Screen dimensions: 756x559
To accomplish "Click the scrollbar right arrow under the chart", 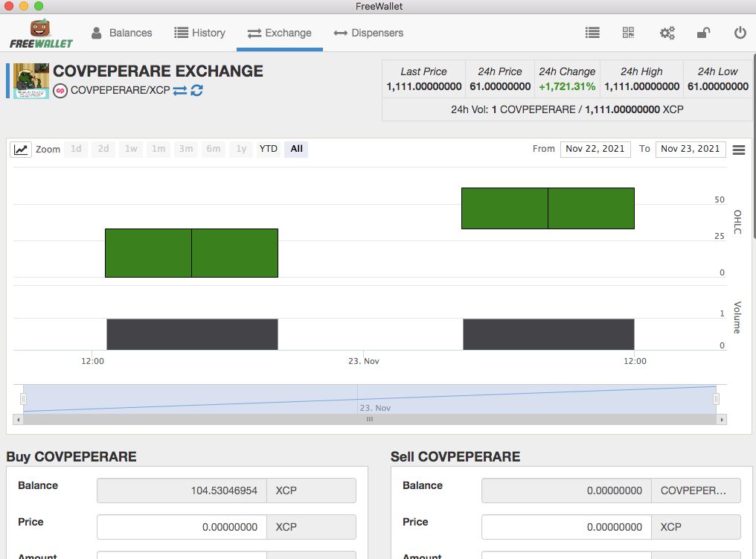I will 722,420.
